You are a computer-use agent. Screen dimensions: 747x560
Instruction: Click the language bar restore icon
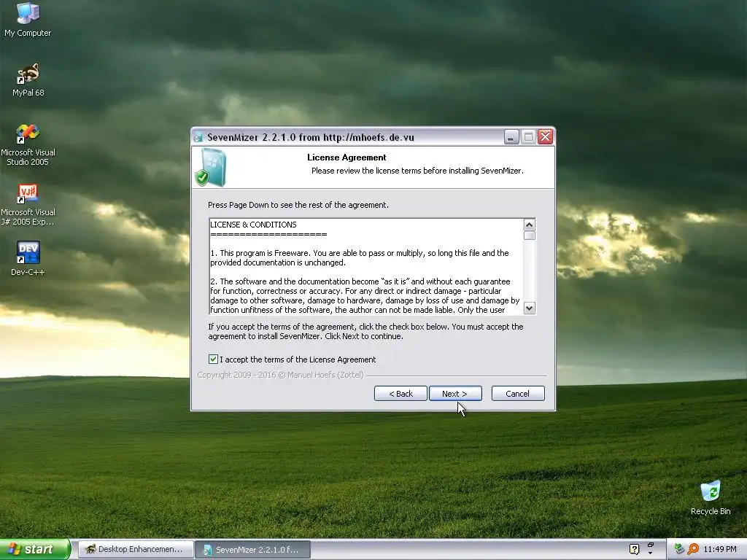[650, 545]
